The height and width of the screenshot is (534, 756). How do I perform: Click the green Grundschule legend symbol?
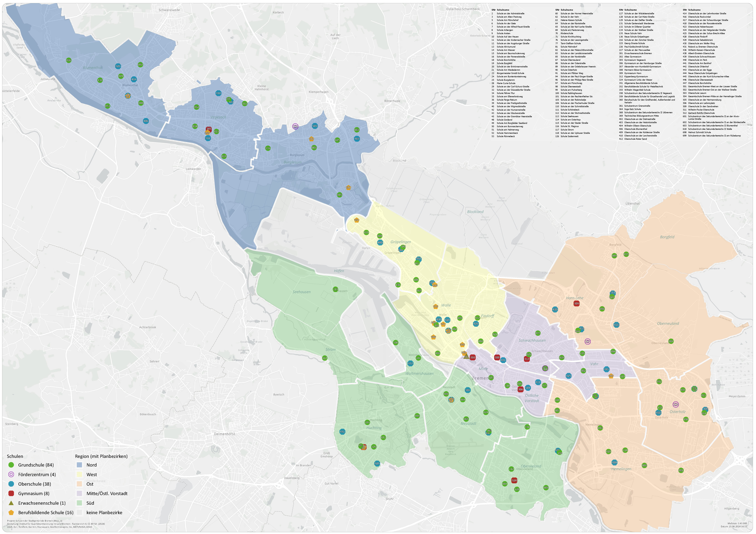coord(11,465)
